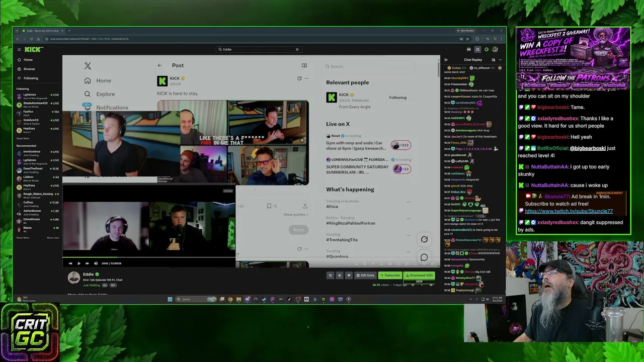Reload the page in browser toolbar

[31, 39]
